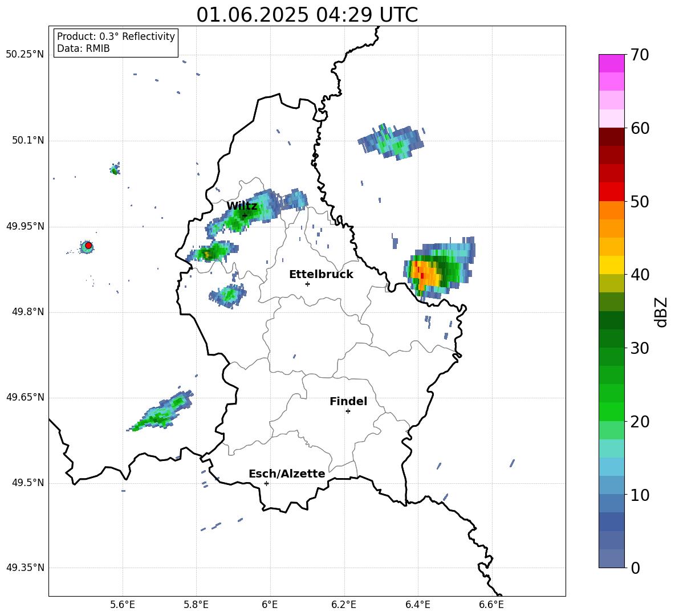Click the 30 tick on the colorbar
Viewport: 675px width, 616px height.
pos(640,348)
